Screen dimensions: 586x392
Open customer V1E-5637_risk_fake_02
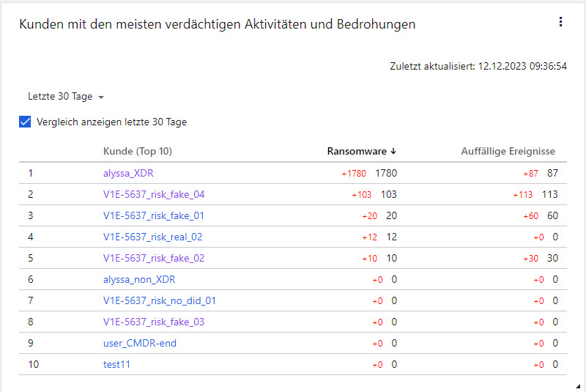pyautogui.click(x=154, y=259)
